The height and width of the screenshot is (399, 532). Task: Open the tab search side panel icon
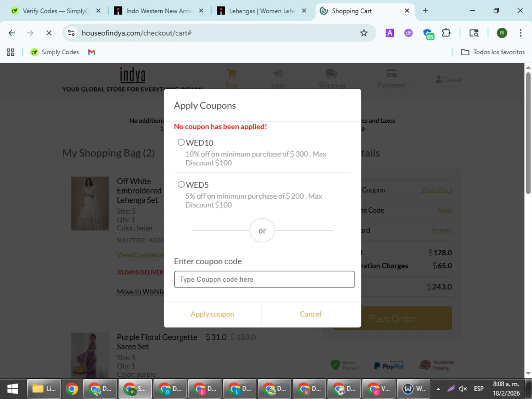(474, 33)
